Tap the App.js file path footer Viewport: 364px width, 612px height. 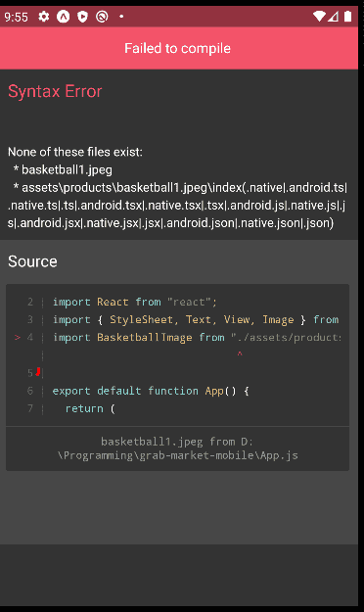point(177,448)
